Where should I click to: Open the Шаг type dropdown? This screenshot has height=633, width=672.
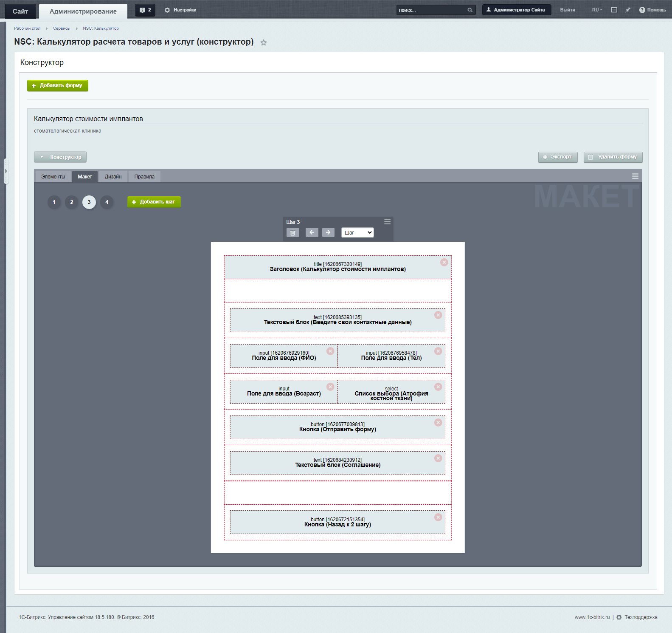pyautogui.click(x=357, y=232)
